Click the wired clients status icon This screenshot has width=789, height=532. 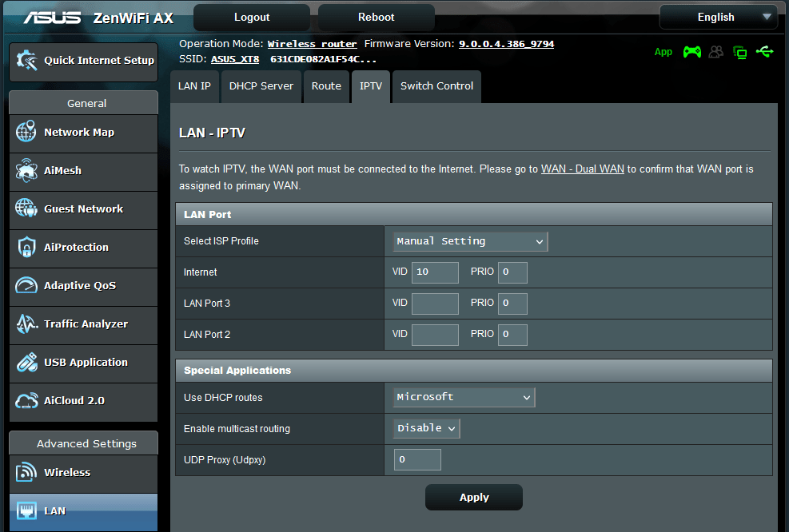[739, 51]
